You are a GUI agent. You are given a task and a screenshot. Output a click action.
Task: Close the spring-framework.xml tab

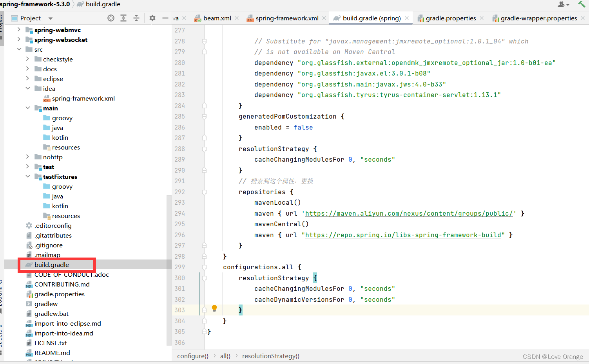coord(324,18)
